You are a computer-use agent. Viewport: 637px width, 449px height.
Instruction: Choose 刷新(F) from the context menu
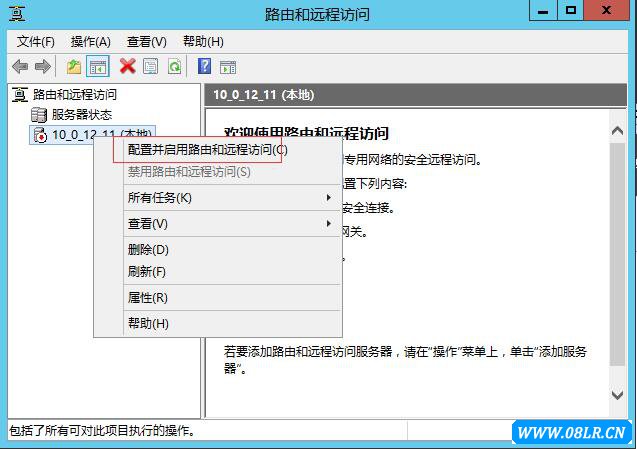click(146, 271)
